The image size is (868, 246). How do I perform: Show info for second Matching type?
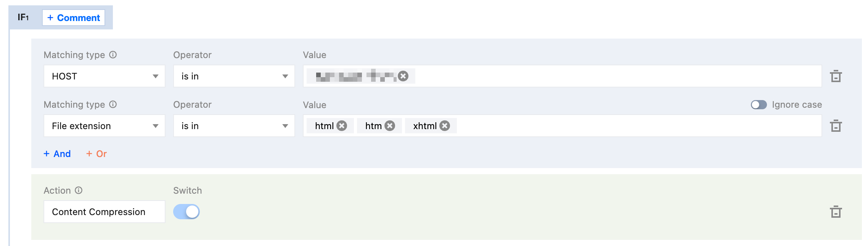113,104
